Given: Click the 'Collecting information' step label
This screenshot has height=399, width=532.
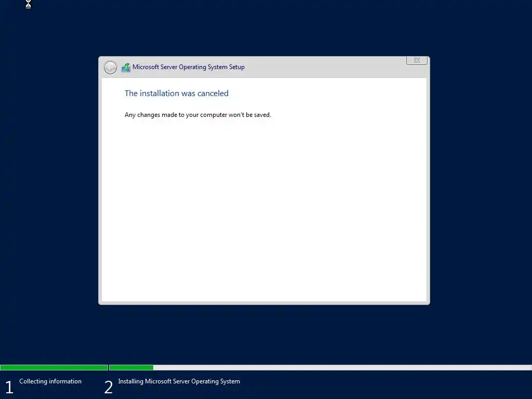Looking at the screenshot, I should [x=50, y=381].
